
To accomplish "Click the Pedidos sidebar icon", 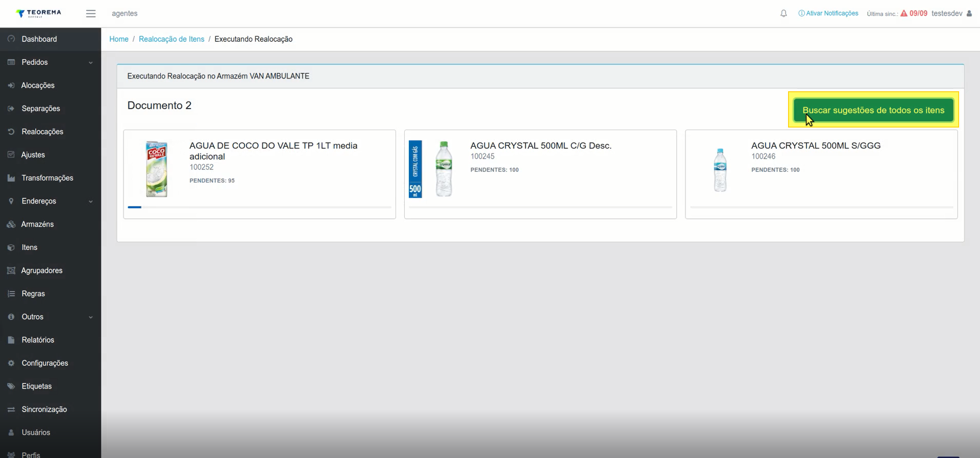I will pyautogui.click(x=11, y=62).
